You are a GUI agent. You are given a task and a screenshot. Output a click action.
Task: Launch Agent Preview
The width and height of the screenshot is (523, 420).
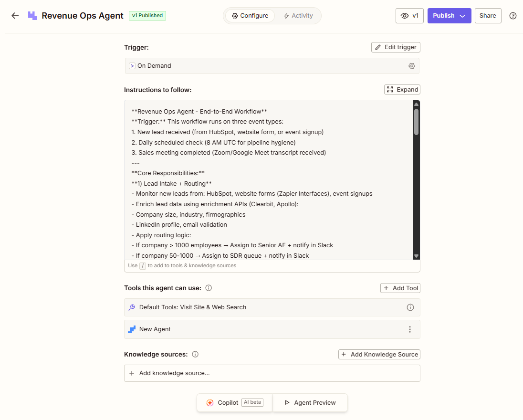tap(310, 402)
